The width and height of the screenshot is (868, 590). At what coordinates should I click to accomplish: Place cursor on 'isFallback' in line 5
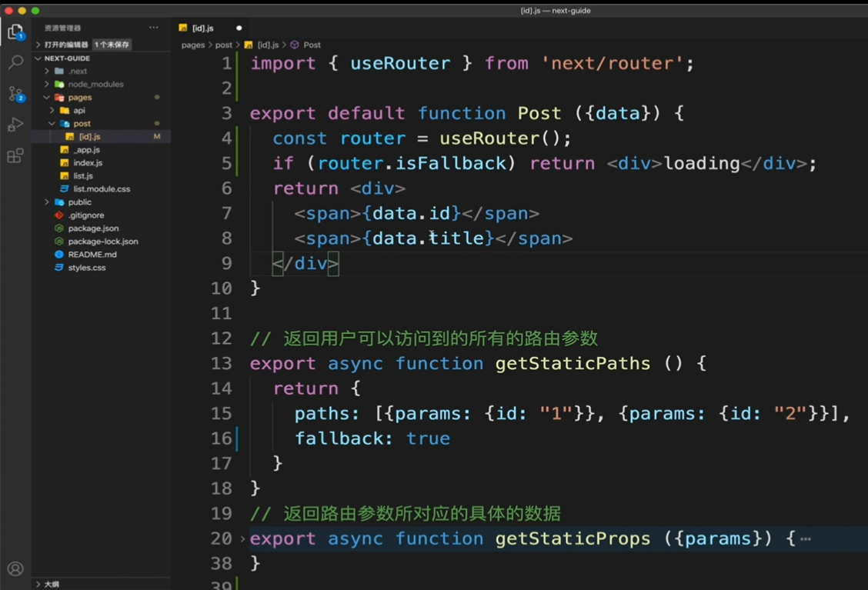[451, 163]
